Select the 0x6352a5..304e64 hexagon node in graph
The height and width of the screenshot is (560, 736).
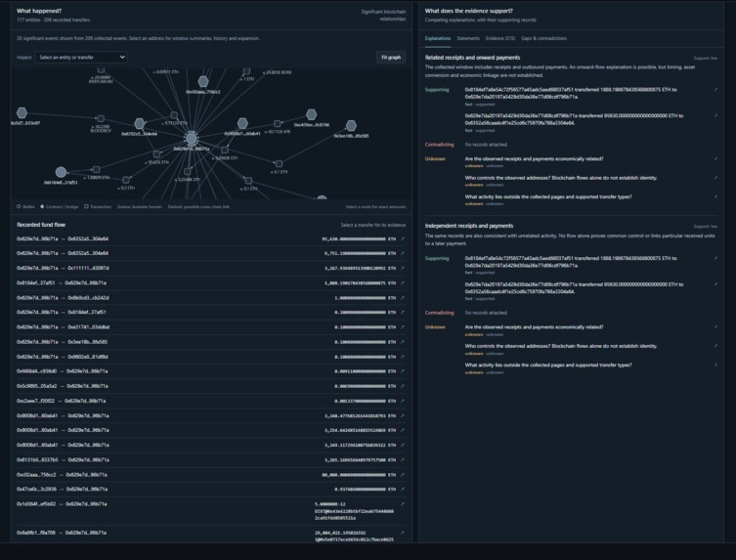[x=140, y=123]
